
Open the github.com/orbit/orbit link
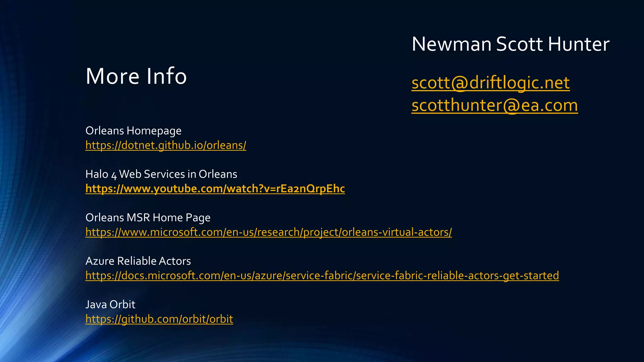tap(159, 319)
